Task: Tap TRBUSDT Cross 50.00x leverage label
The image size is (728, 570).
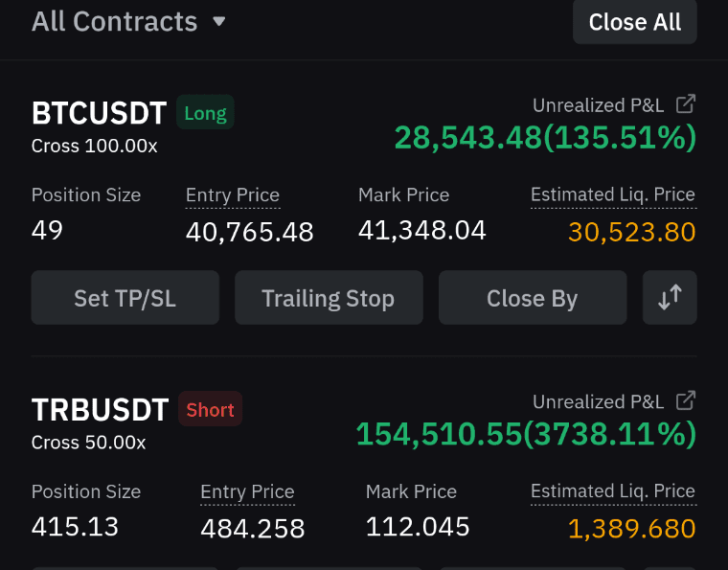Action: click(88, 443)
